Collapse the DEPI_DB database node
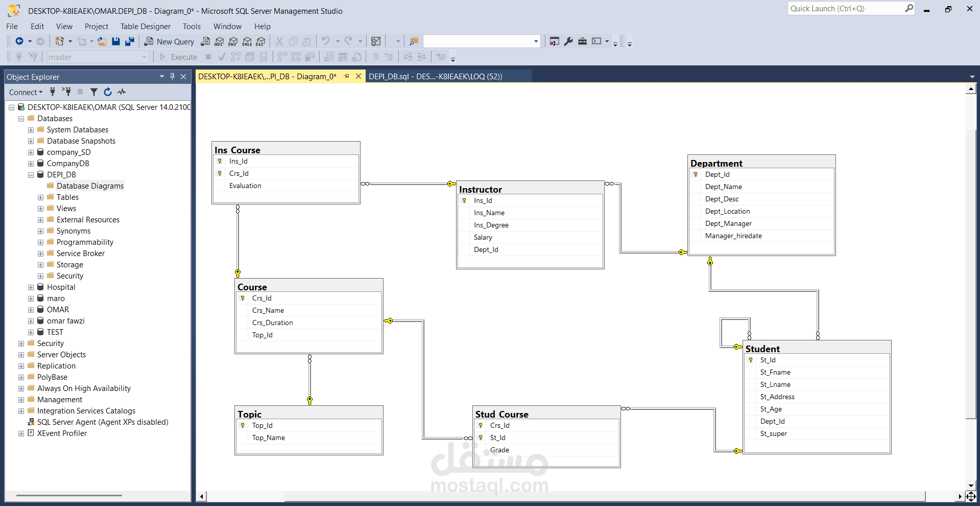This screenshot has width=980, height=506. (31, 174)
